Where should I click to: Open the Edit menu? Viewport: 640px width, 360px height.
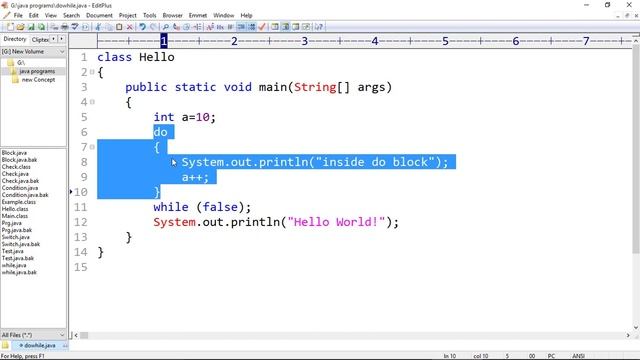[x=33, y=16]
